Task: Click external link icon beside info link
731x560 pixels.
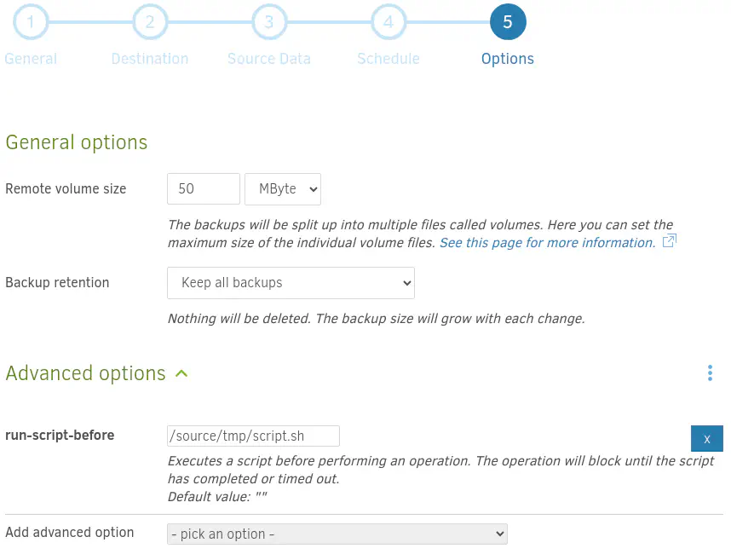Action: tap(669, 242)
